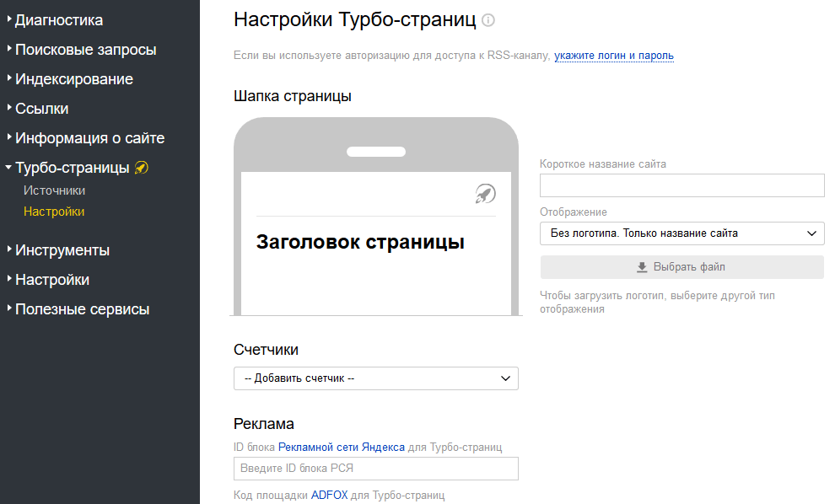
Task: Expand the Индексирование menu section
Action: click(x=73, y=79)
